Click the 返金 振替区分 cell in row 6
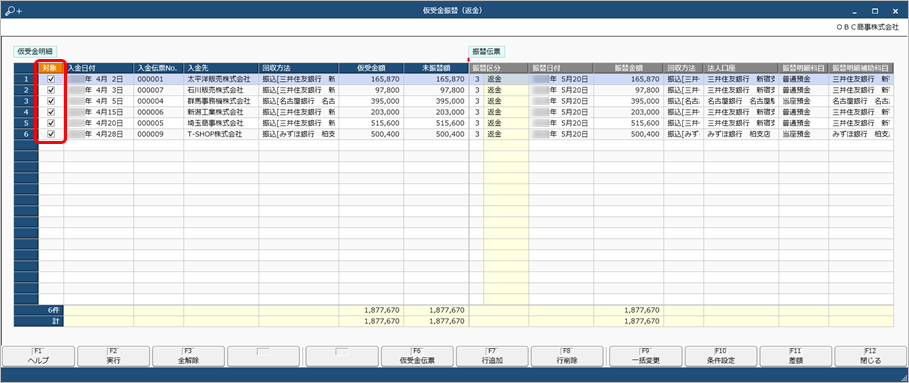Image resolution: width=909 pixels, height=383 pixels. pyautogui.click(x=506, y=134)
